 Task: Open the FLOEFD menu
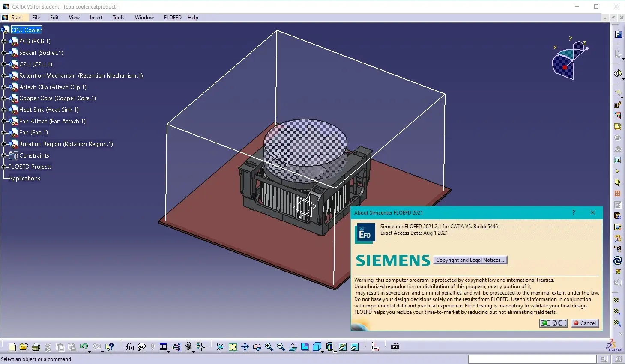click(x=173, y=18)
